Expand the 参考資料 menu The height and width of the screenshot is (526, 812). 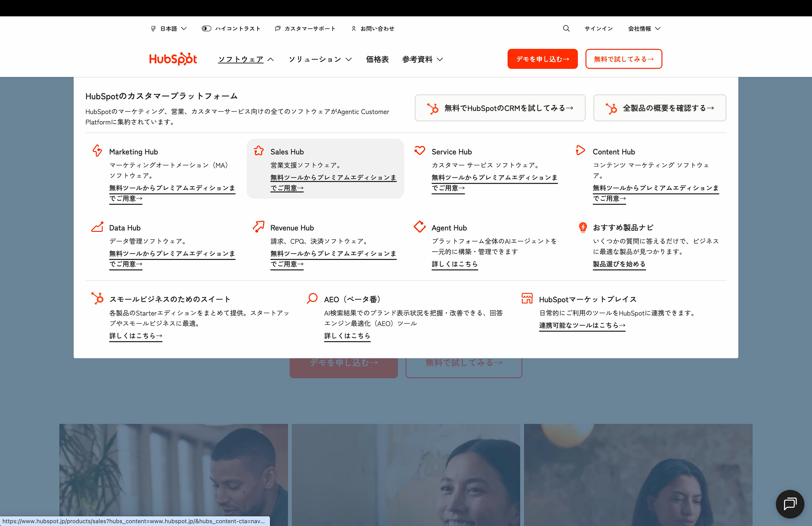click(x=422, y=59)
